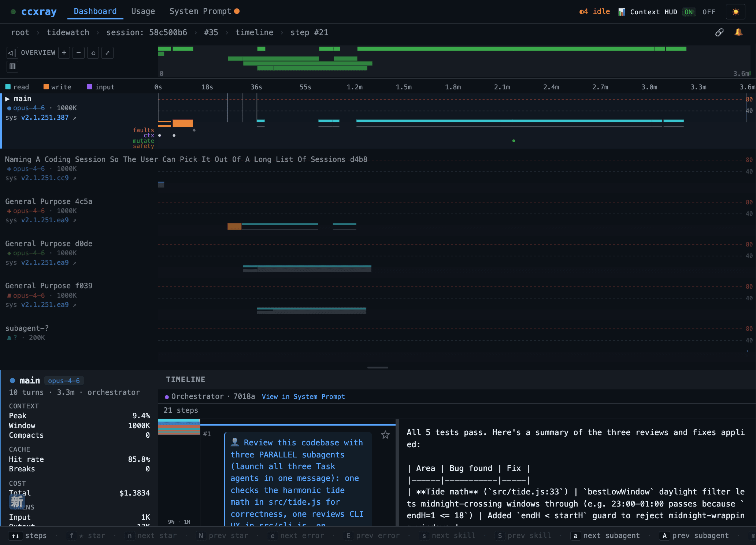Click the Total cost $1.3834 value
Screen dimensions: 756x545
click(x=135, y=493)
